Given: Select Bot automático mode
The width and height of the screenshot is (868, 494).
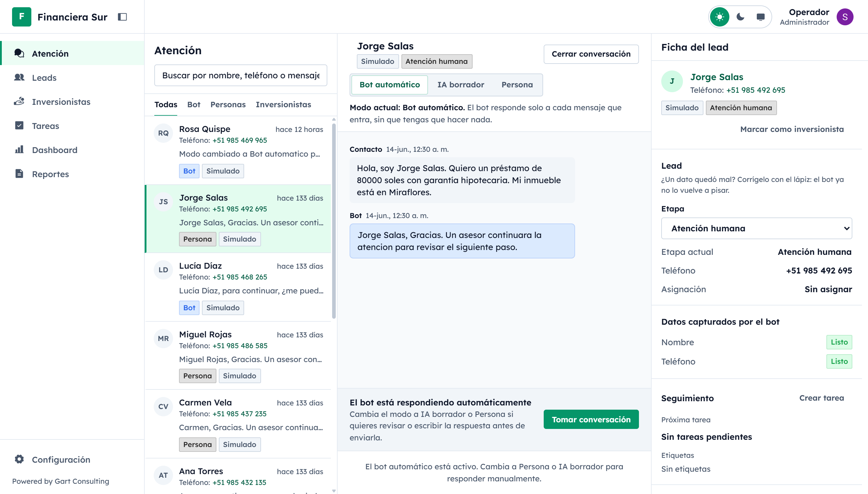Looking at the screenshot, I should coord(389,84).
